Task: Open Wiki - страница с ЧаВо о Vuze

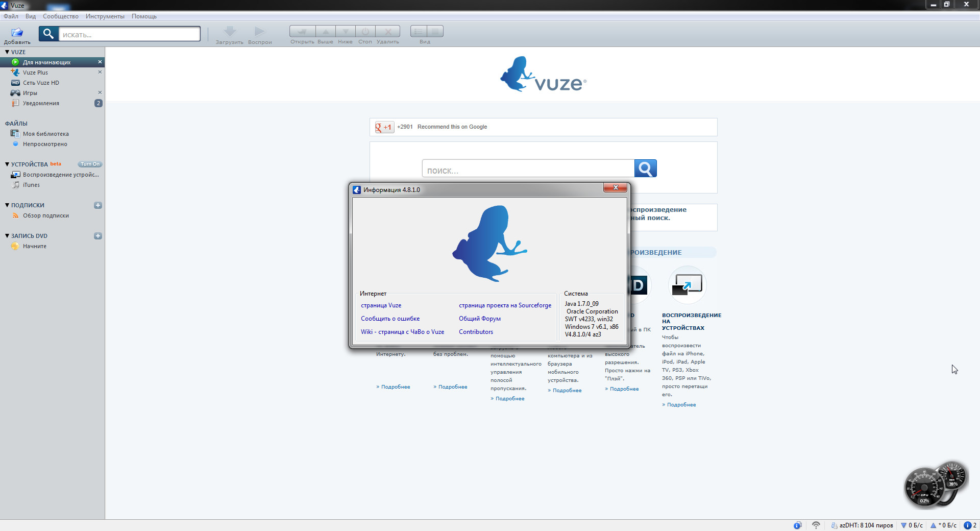Action: pos(402,332)
